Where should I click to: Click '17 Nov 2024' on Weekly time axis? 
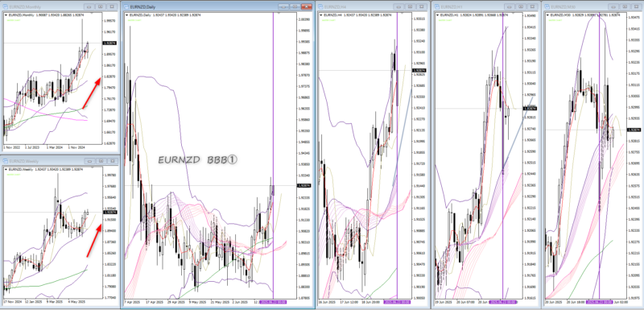(x=12, y=301)
